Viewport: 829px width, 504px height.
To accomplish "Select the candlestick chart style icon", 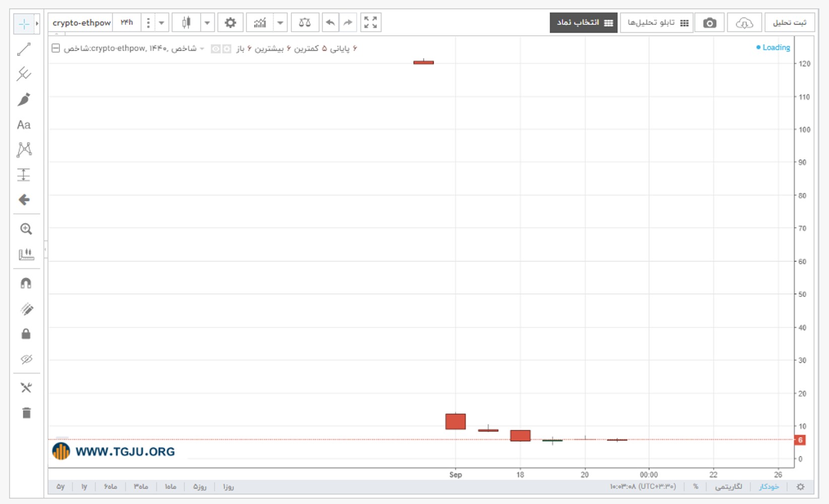I will point(186,23).
